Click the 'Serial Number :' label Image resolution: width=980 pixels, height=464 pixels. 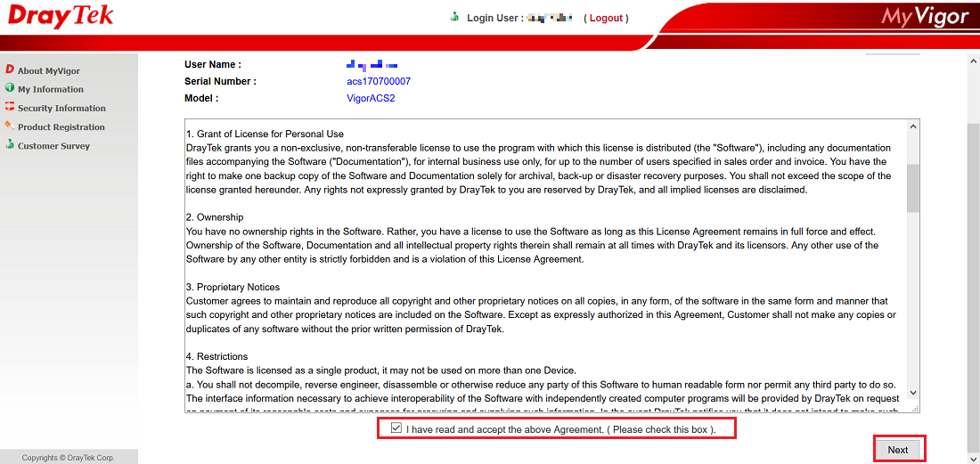[x=220, y=81]
